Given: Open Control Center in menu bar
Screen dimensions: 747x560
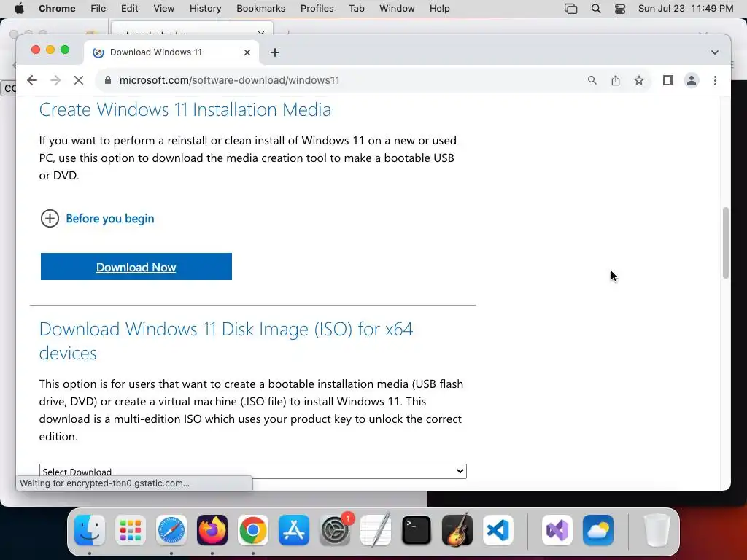Looking at the screenshot, I should 620,9.
